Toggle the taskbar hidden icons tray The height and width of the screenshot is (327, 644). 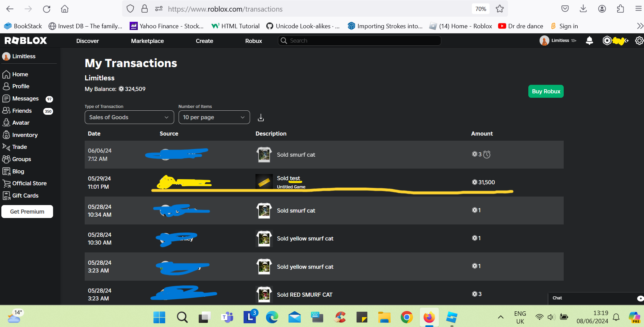(500, 317)
